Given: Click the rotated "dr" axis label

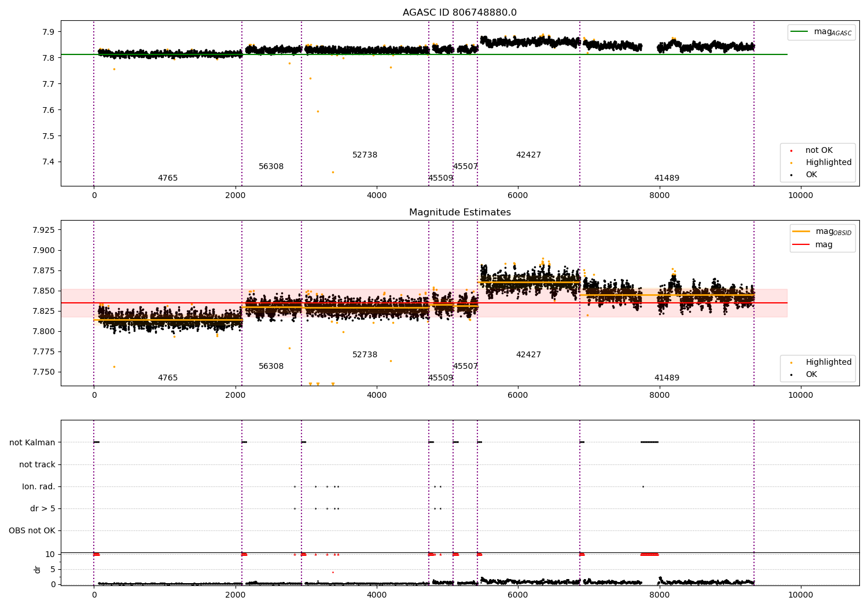Looking at the screenshot, I should pyautogui.click(x=38, y=569).
